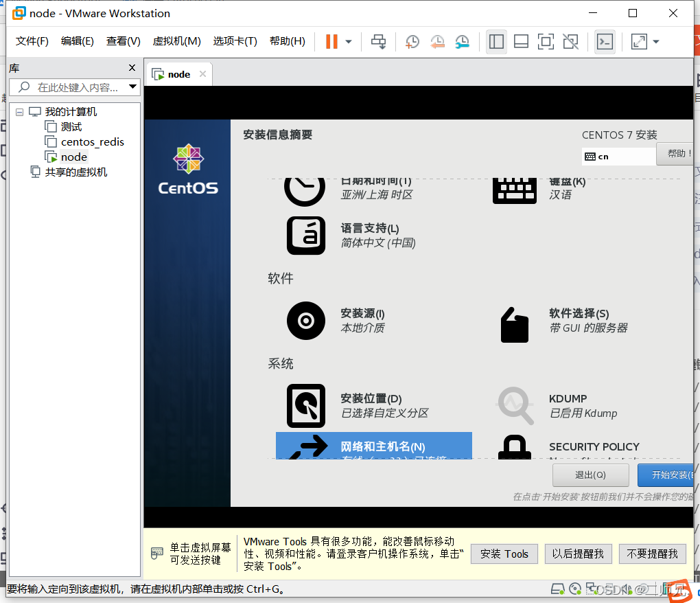This screenshot has height=603, width=700.
Task: Click the CD/DVD status bar icon
Action: pos(576,589)
